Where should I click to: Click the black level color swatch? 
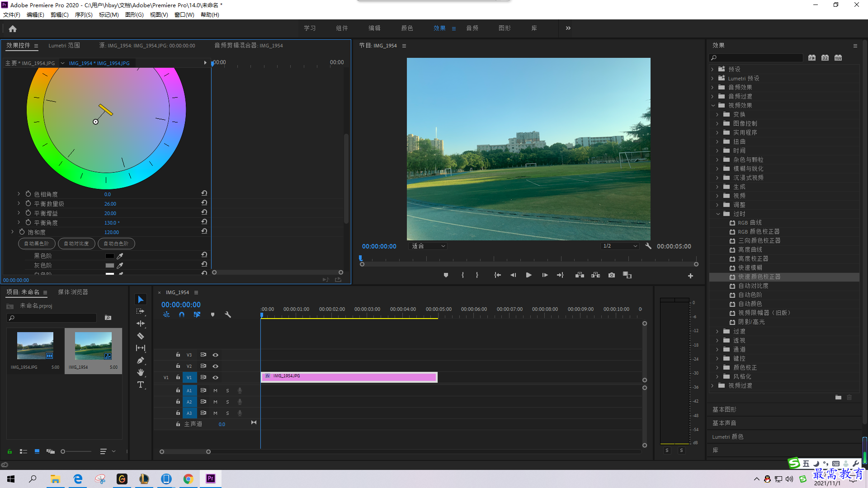[x=110, y=256]
